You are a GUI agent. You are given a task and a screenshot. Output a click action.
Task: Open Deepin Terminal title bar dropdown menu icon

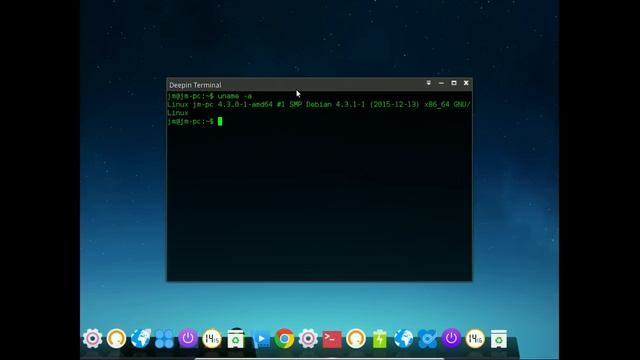(x=429, y=83)
